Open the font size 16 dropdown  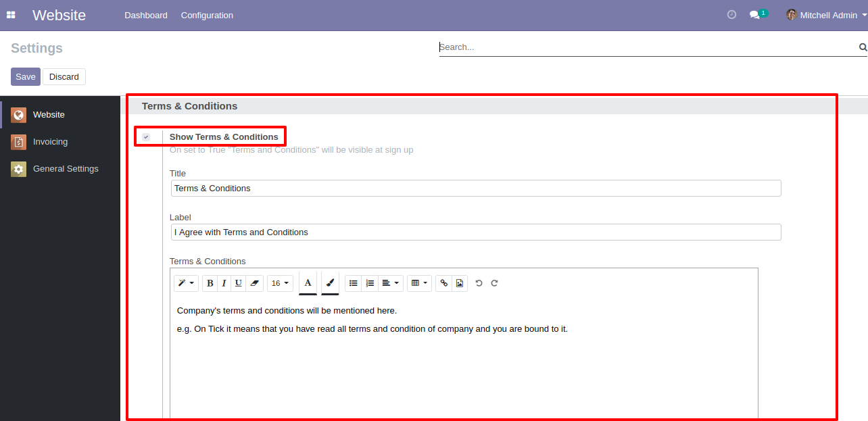click(x=280, y=283)
